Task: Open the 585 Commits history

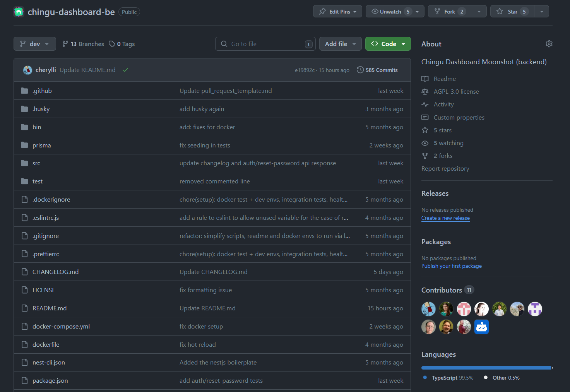Action: tap(377, 70)
